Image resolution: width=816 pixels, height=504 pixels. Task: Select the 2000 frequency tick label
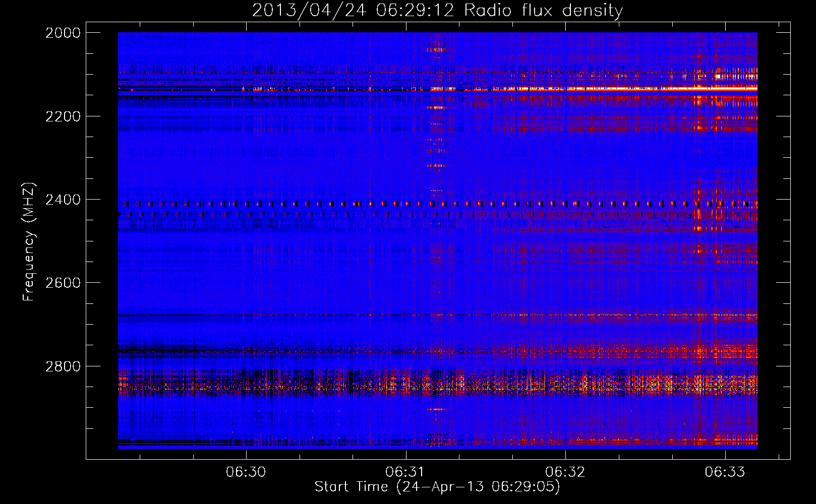tap(63, 33)
